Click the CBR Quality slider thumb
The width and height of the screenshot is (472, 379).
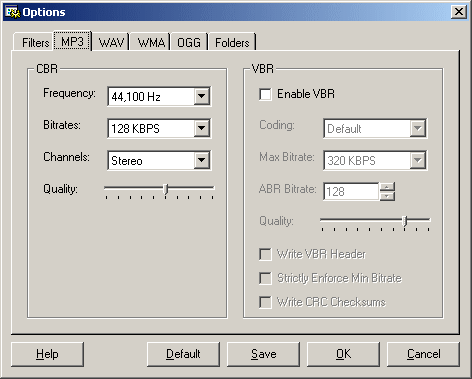coord(166,189)
